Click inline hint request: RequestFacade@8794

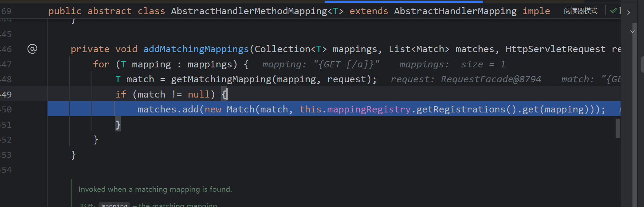[466, 79]
